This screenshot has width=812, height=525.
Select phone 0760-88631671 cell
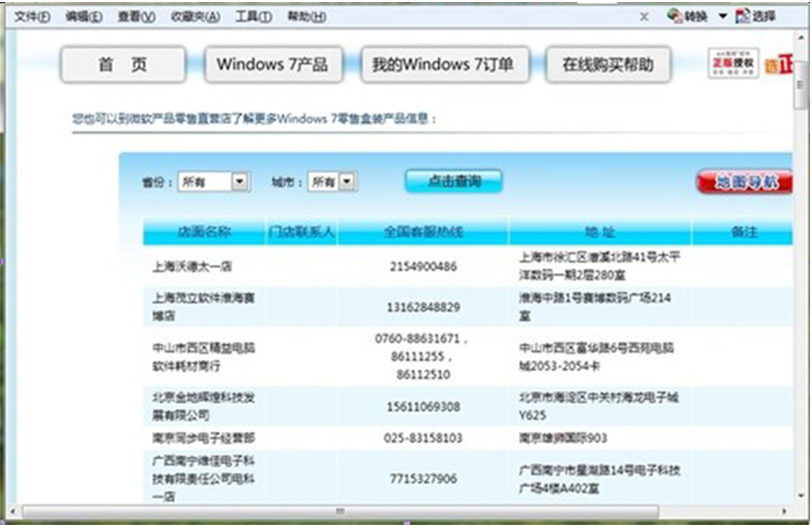click(x=422, y=356)
